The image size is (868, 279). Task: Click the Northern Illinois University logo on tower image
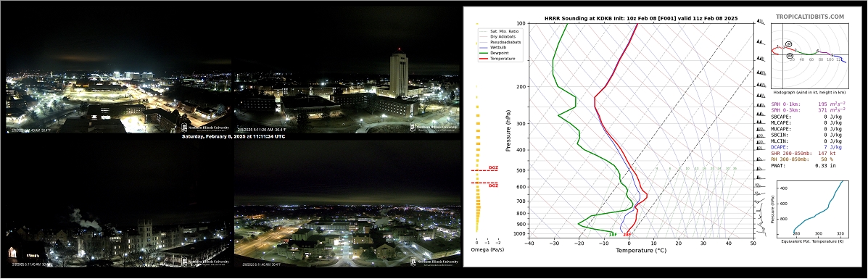point(434,127)
